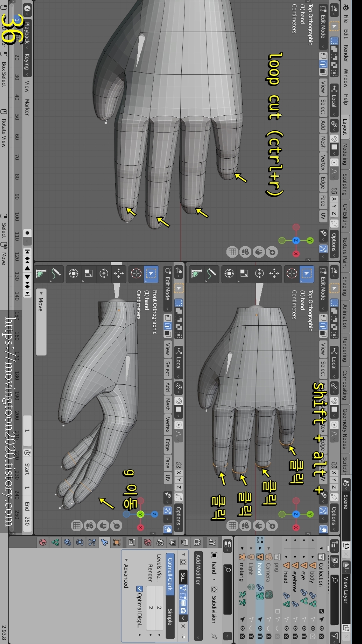Viewport: 362px width, 644px height.
Task: Toggle snap magnet in Front Orthographic viewport header
Action: [x=179, y=401]
